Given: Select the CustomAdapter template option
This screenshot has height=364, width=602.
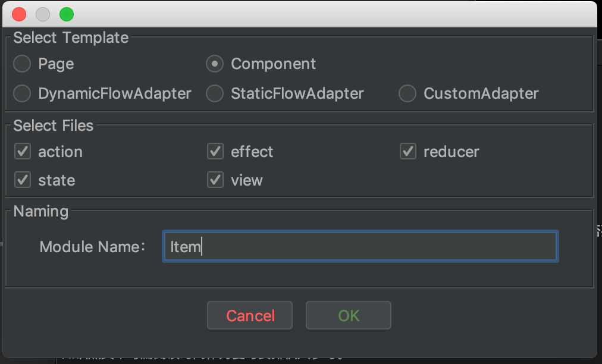Looking at the screenshot, I should 407,93.
